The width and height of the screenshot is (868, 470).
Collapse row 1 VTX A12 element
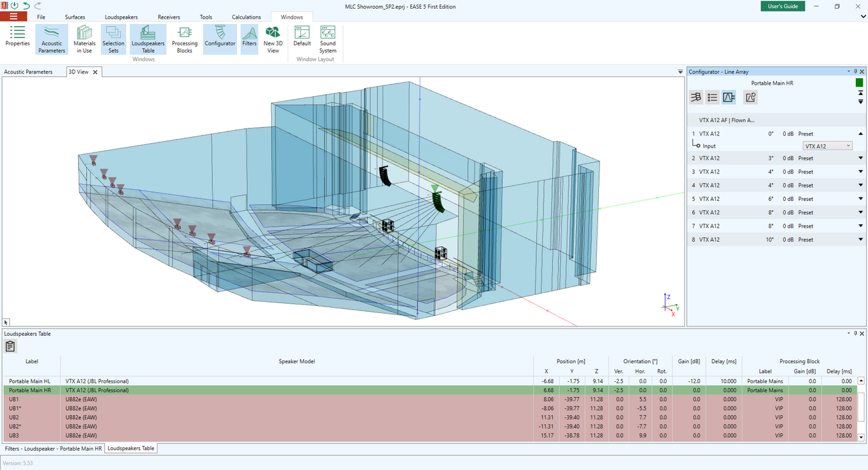point(861,134)
